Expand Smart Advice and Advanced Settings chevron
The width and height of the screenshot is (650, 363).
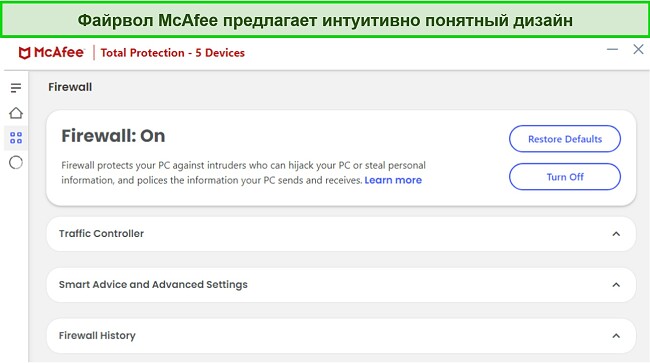pos(616,285)
